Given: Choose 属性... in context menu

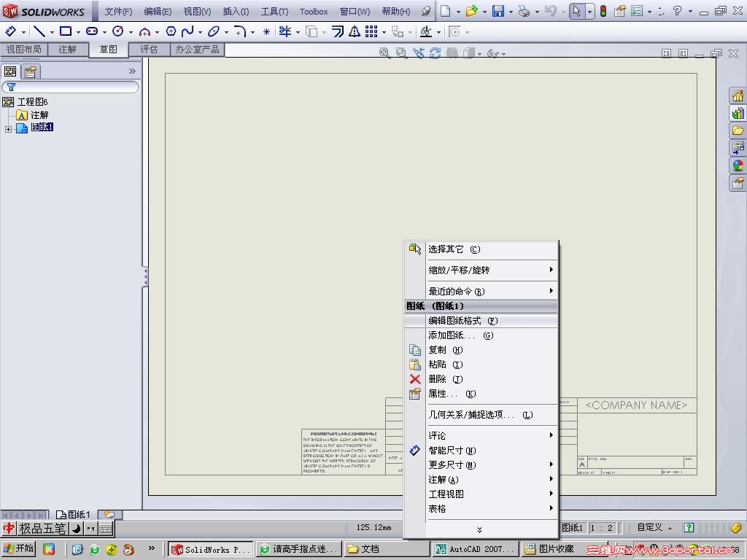Looking at the screenshot, I should pos(481,394).
